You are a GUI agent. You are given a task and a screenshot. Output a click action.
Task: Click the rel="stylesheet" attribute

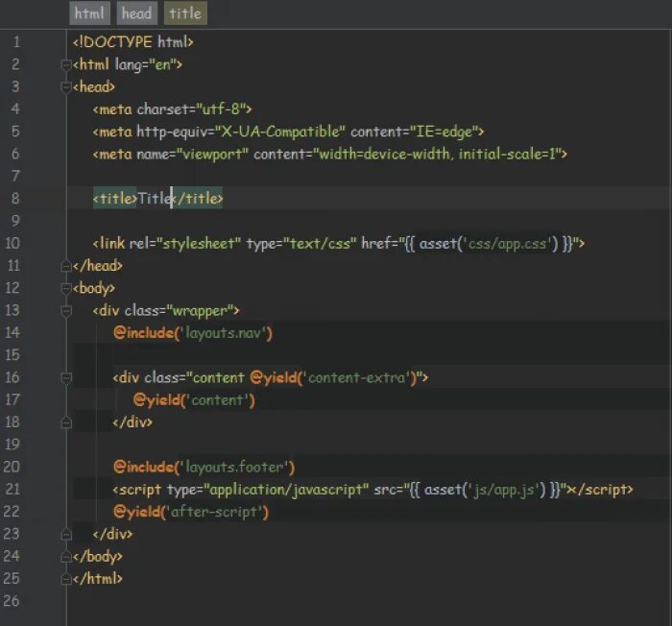(x=184, y=244)
